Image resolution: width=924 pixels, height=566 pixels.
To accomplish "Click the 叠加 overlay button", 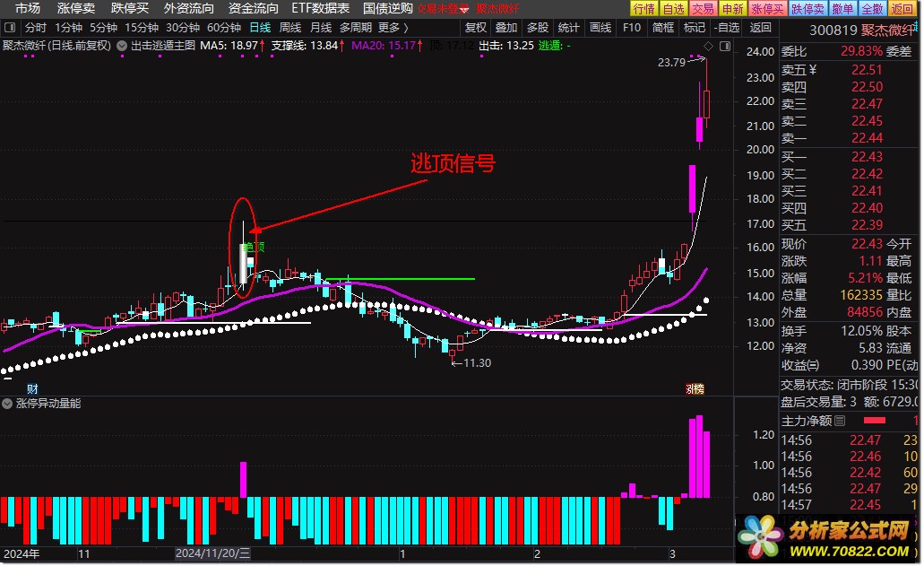I will pos(506,28).
